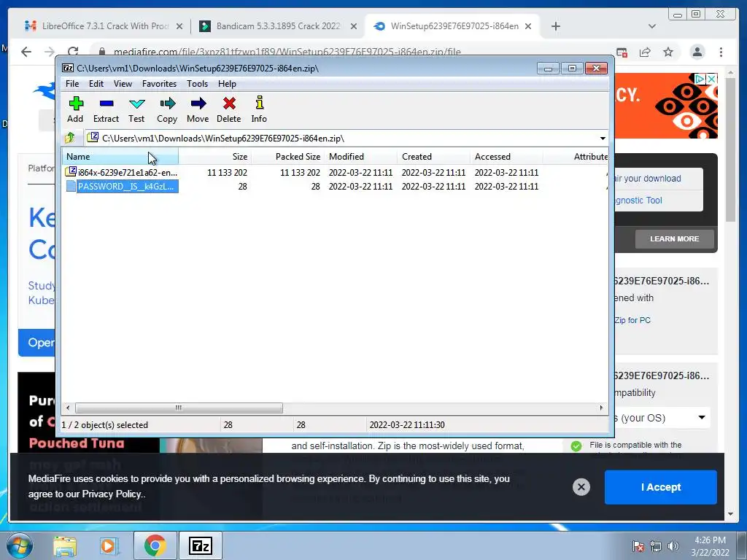The image size is (747, 560).
Task: Sort by the Name column header
Action: pos(120,157)
